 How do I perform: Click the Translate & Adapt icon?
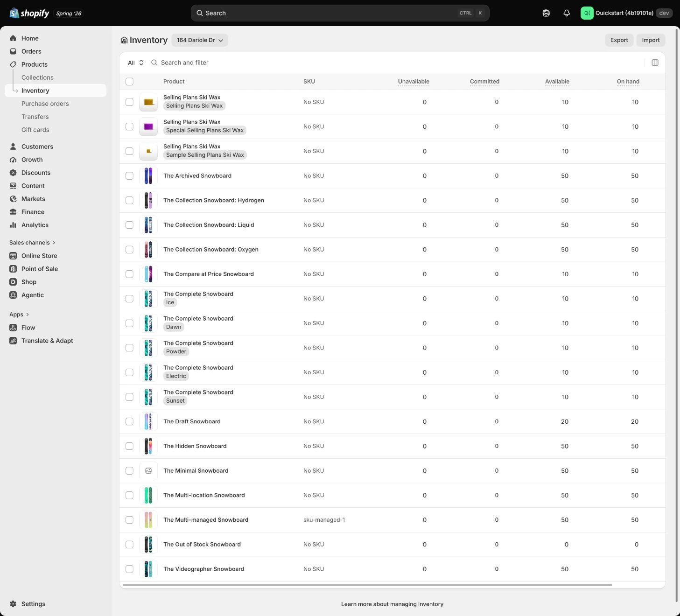(x=13, y=341)
